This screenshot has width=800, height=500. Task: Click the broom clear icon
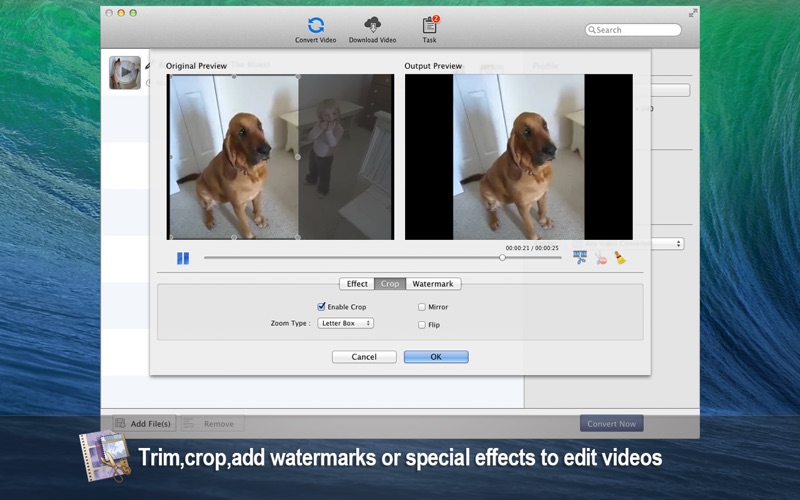coord(620,258)
